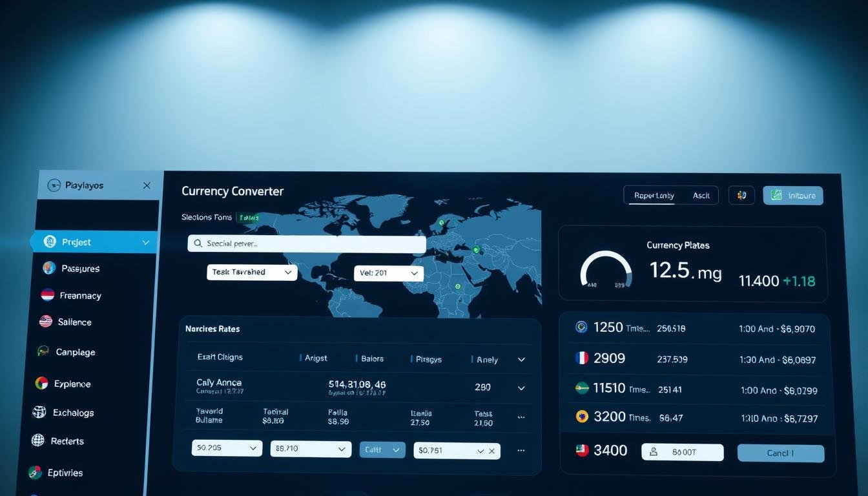The width and height of the screenshot is (868, 496).
Task: Click the small icon button next to Ascit
Action: coord(741,195)
